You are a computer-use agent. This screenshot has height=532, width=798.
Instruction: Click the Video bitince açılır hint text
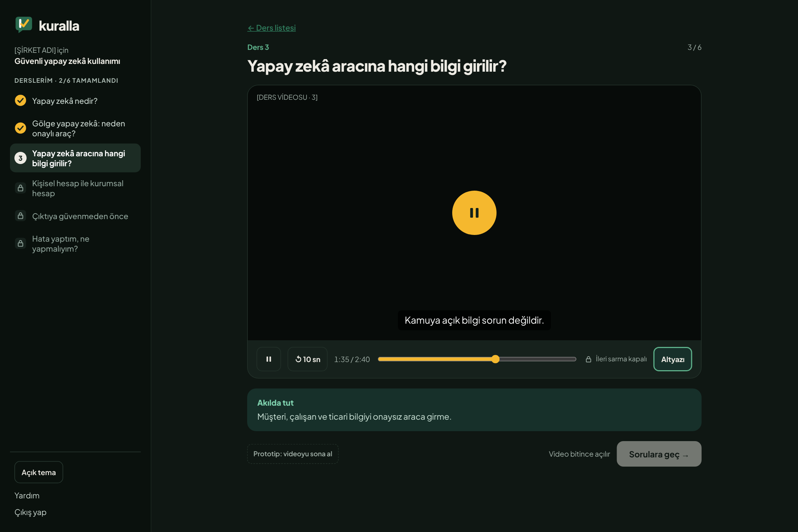(x=579, y=454)
